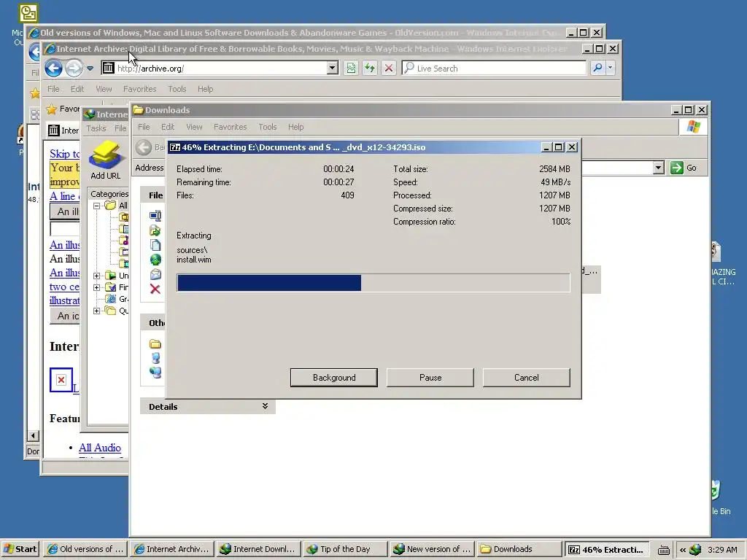Expand the Queues category in IDM
This screenshot has height=560, width=747.
point(96,311)
